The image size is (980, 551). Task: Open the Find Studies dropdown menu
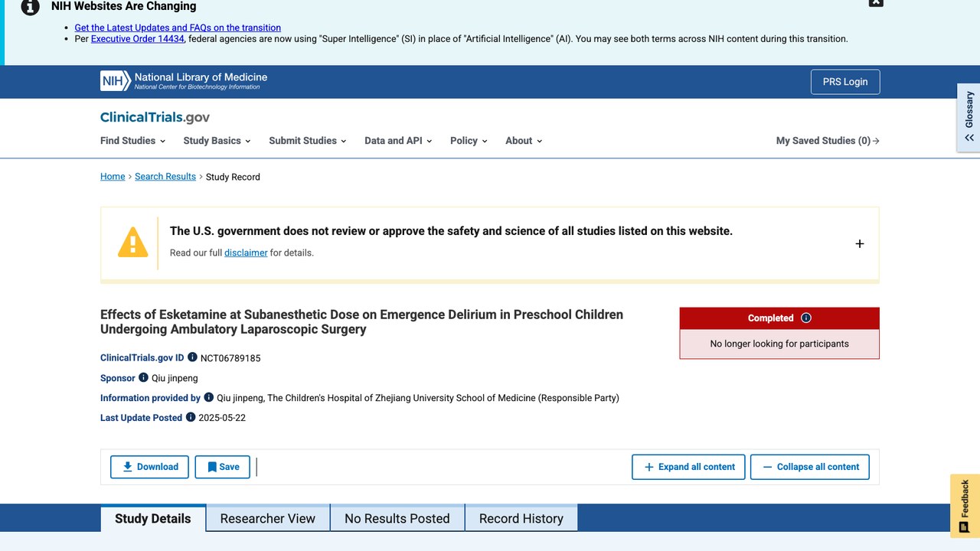click(133, 141)
